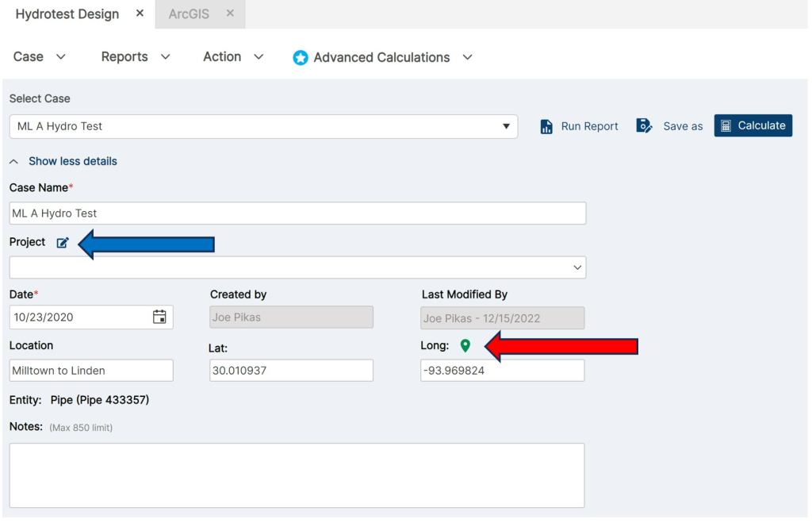The height and width of the screenshot is (523, 812).
Task: Close the Hydrotest Design tab
Action: tap(140, 13)
